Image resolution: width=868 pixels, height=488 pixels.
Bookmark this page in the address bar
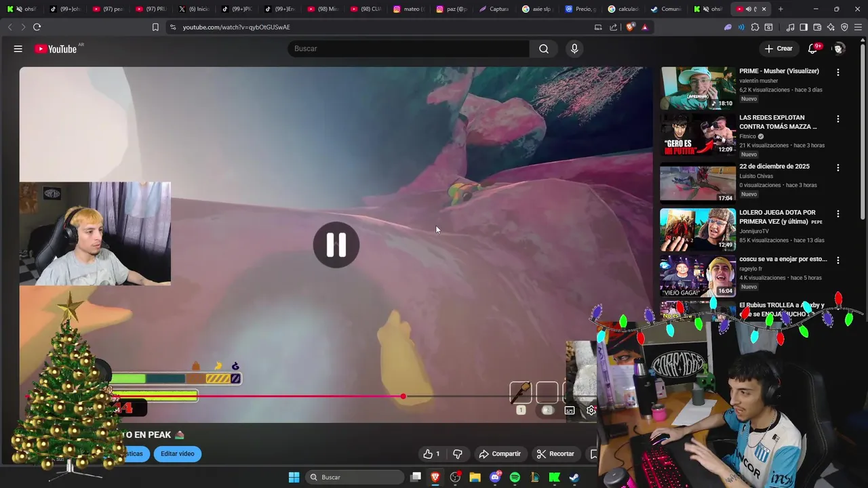click(155, 27)
